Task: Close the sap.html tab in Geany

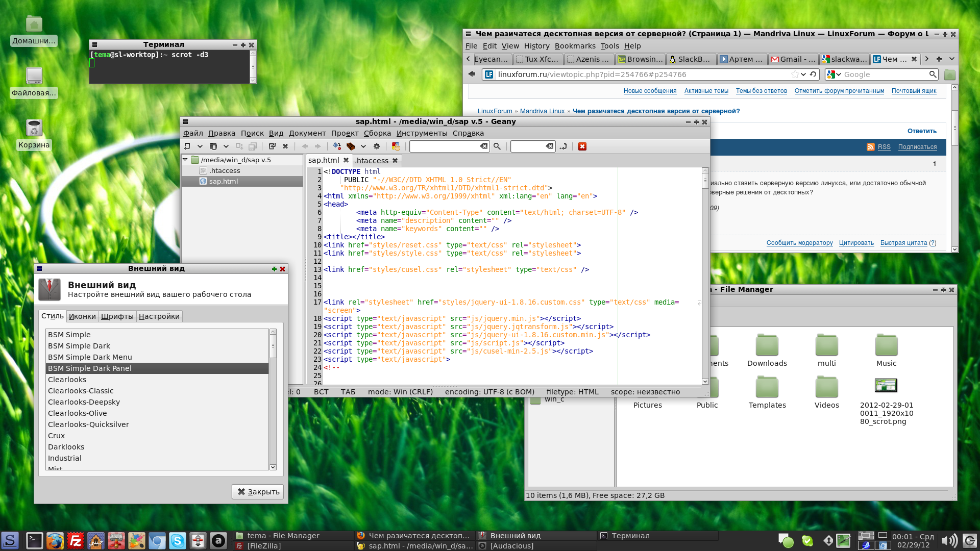Action: [x=346, y=160]
